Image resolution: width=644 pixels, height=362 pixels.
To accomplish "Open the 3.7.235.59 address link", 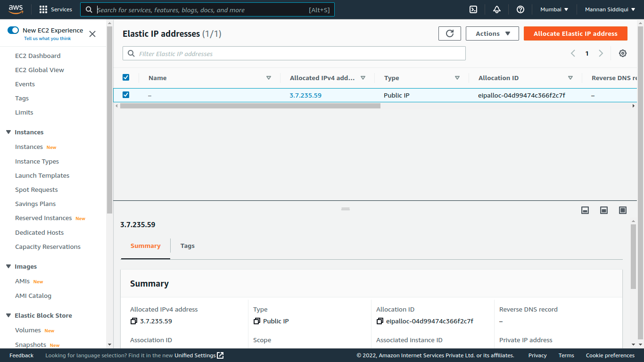I will (x=305, y=95).
